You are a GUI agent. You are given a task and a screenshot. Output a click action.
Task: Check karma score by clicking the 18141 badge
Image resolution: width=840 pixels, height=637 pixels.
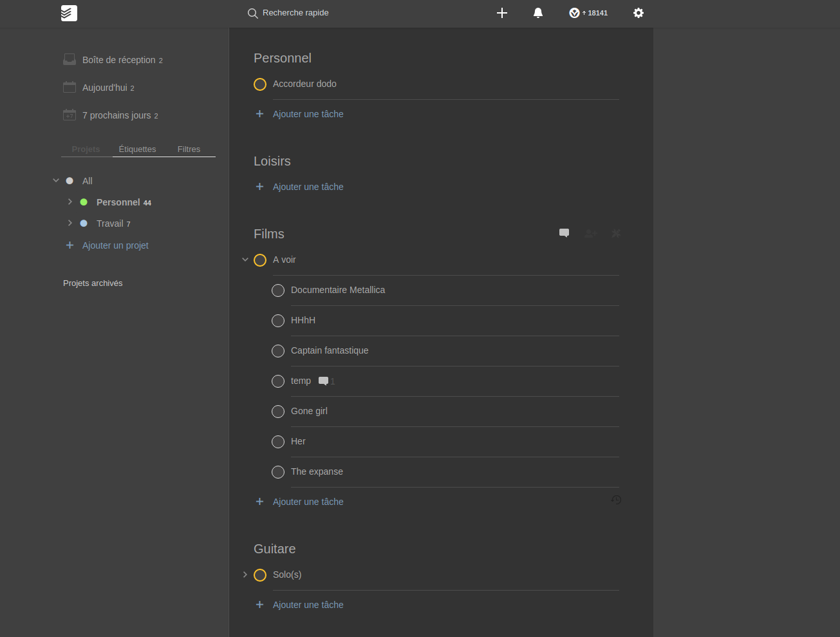[588, 12]
